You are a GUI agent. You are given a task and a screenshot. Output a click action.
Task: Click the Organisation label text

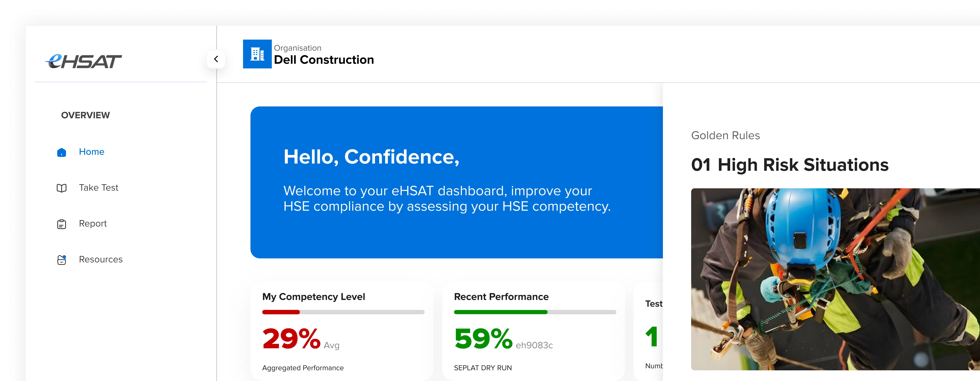[297, 48]
